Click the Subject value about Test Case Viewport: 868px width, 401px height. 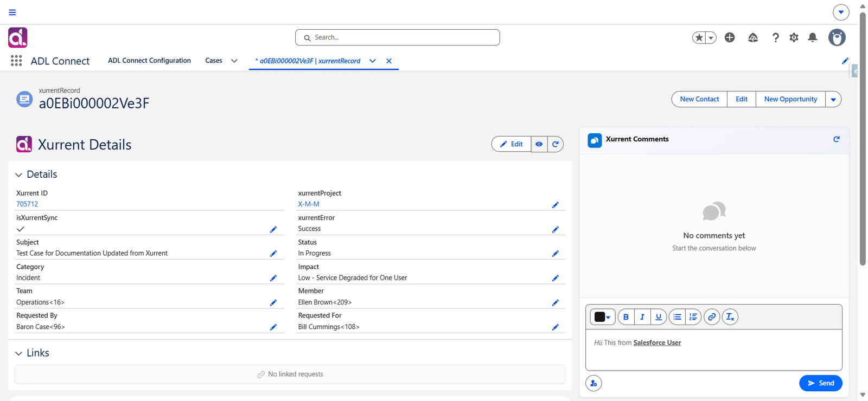point(92,253)
